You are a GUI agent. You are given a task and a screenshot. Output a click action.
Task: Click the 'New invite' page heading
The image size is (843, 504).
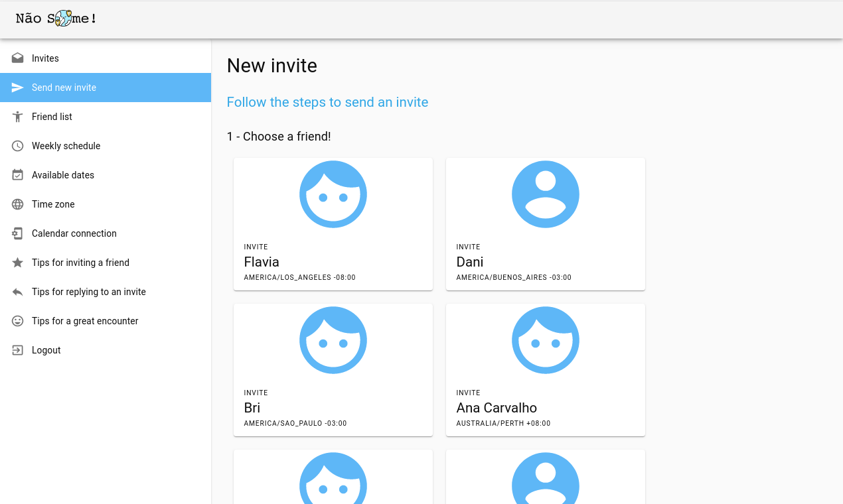(272, 66)
